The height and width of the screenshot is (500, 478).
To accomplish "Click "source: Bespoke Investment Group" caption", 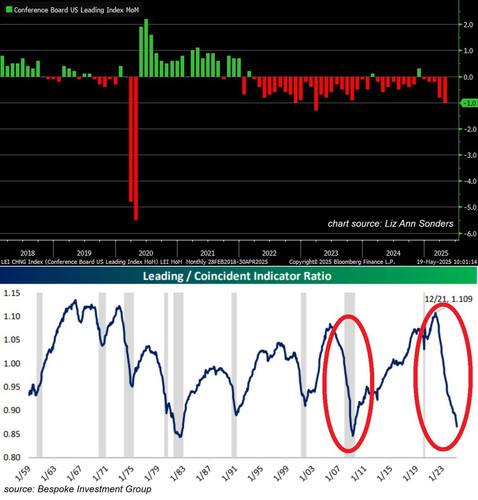I will pyautogui.click(x=78, y=489).
